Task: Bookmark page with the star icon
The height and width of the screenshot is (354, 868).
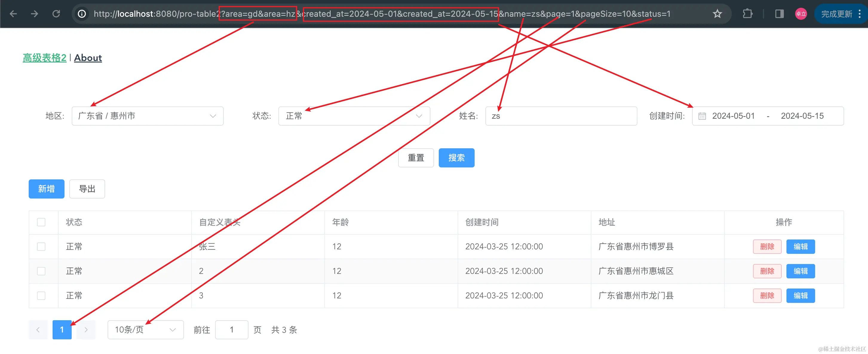Action: (717, 14)
